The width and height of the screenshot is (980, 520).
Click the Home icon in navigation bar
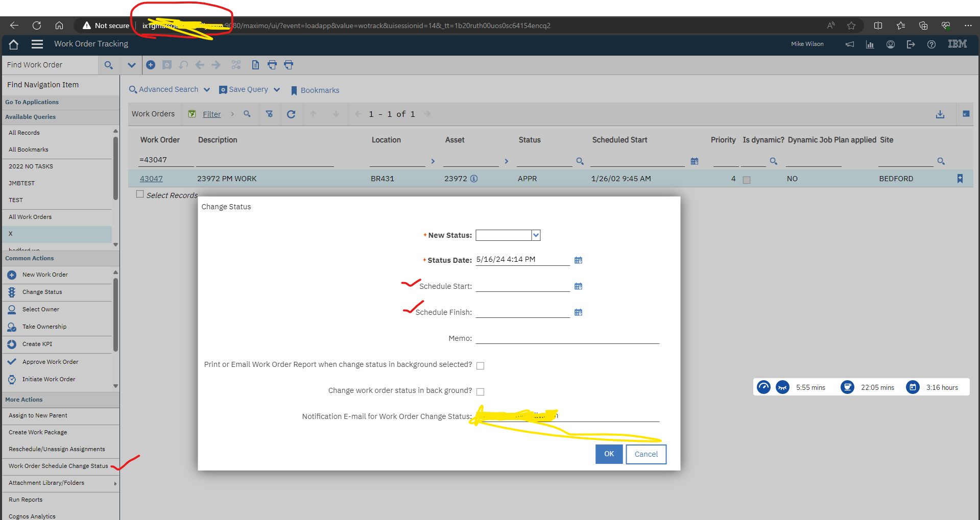[x=14, y=44]
